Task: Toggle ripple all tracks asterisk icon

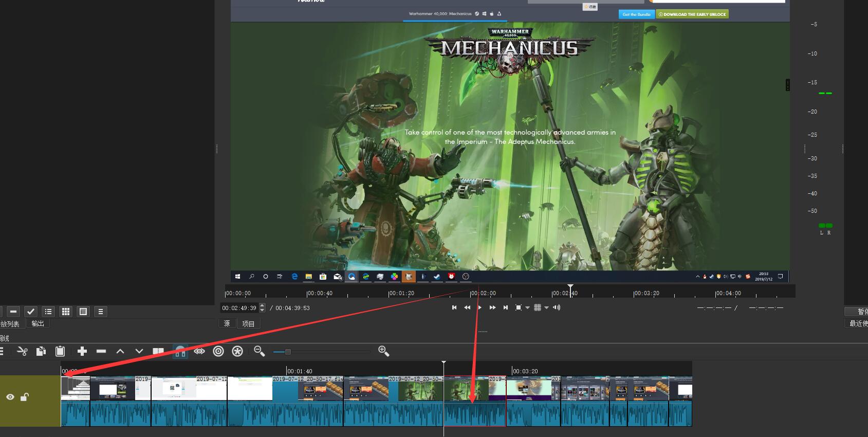Action: 237,351
